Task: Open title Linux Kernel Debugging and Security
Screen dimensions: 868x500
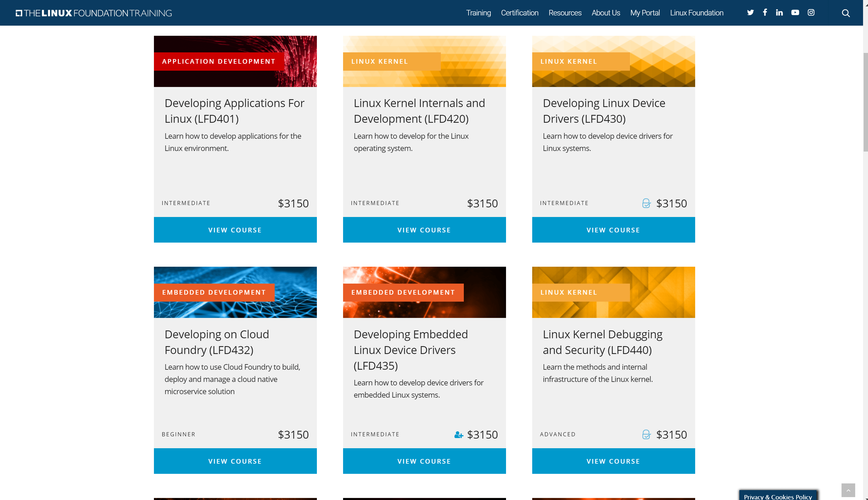Action: (x=603, y=342)
